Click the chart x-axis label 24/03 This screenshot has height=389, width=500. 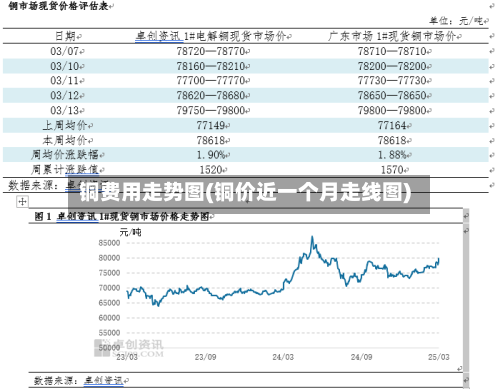(x=283, y=357)
